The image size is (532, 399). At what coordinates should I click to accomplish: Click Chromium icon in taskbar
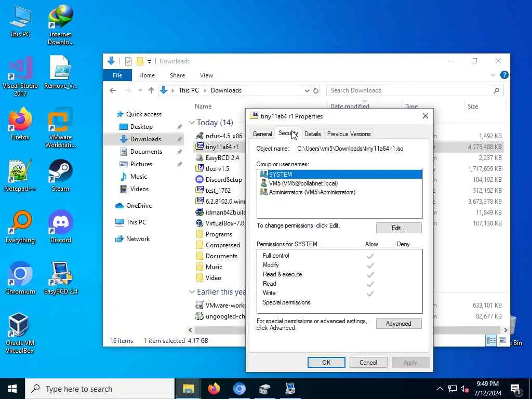(x=239, y=389)
